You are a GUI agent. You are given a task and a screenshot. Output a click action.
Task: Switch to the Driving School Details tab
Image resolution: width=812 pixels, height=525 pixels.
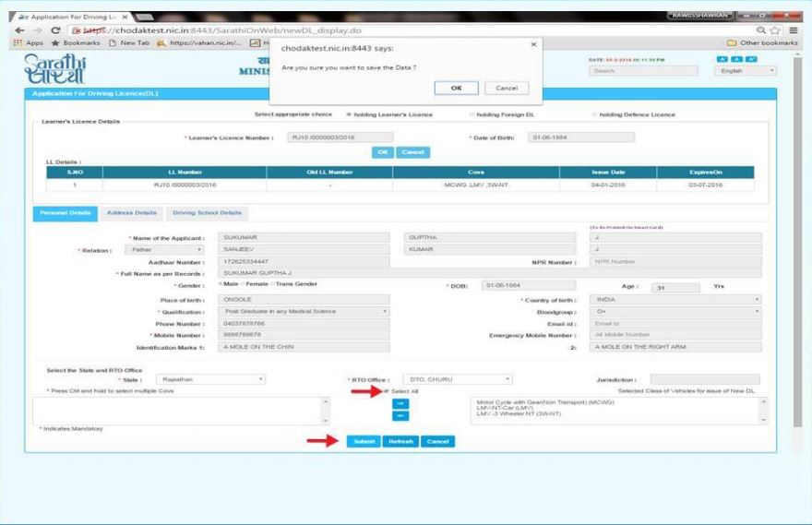pyautogui.click(x=207, y=213)
